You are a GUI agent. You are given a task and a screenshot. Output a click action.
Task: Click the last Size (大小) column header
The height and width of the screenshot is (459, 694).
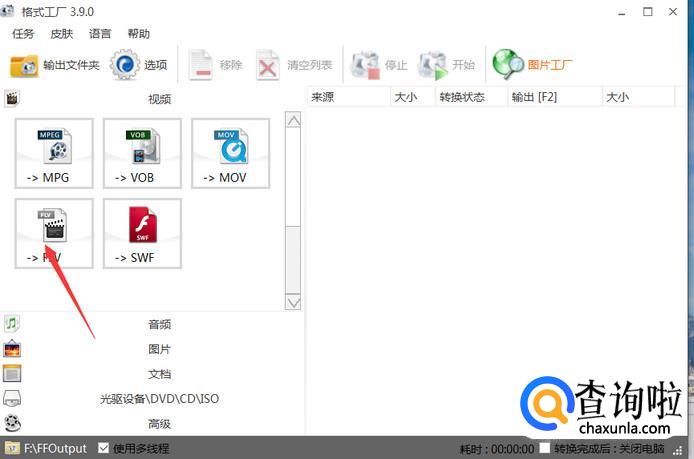[639, 97]
